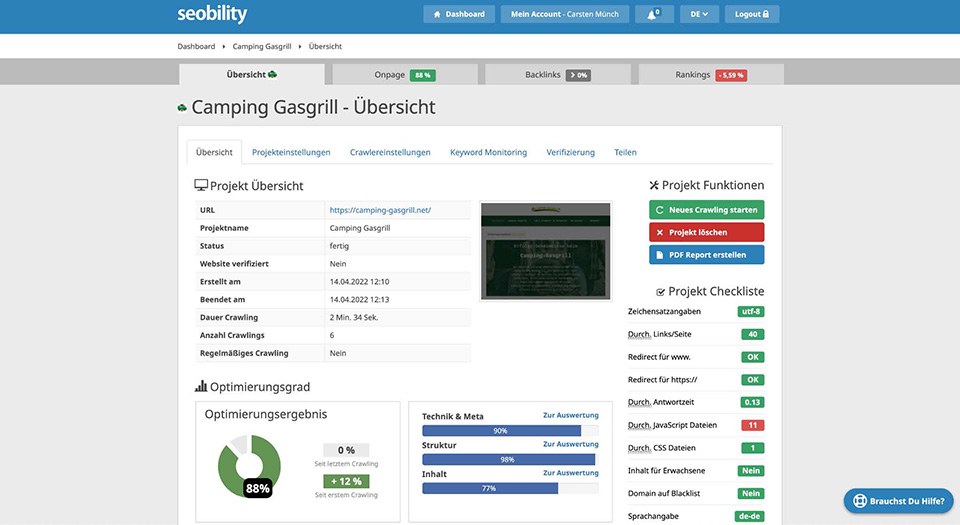960x525 pixels.
Task: Click Projekt löschen button
Action: click(x=707, y=233)
